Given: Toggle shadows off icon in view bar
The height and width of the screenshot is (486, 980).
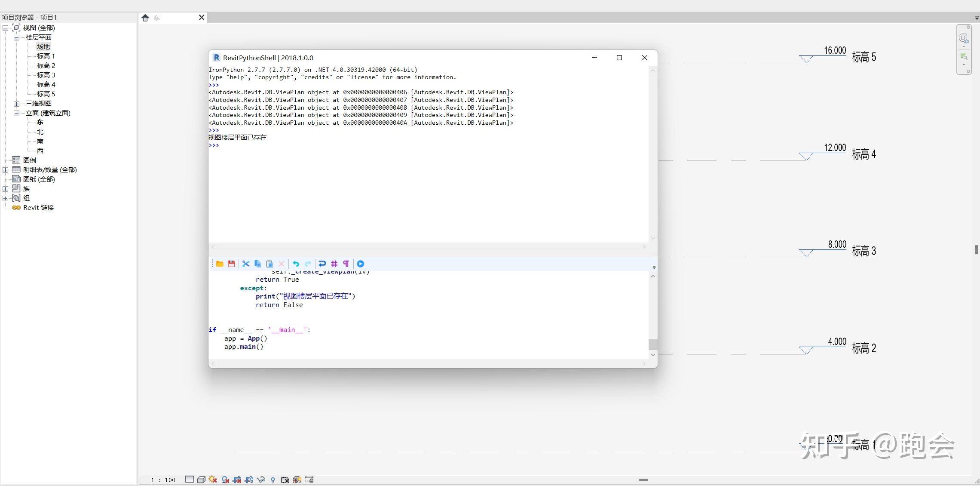Looking at the screenshot, I should click(225, 480).
